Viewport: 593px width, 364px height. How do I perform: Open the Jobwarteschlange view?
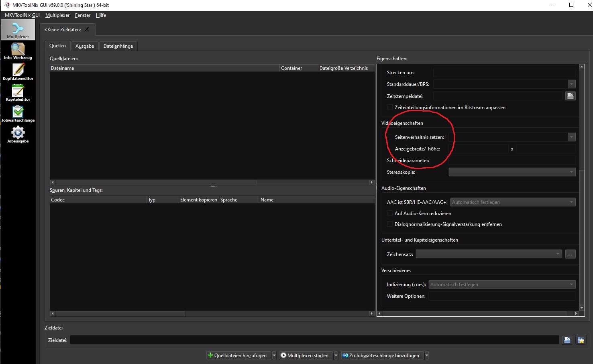(18, 114)
